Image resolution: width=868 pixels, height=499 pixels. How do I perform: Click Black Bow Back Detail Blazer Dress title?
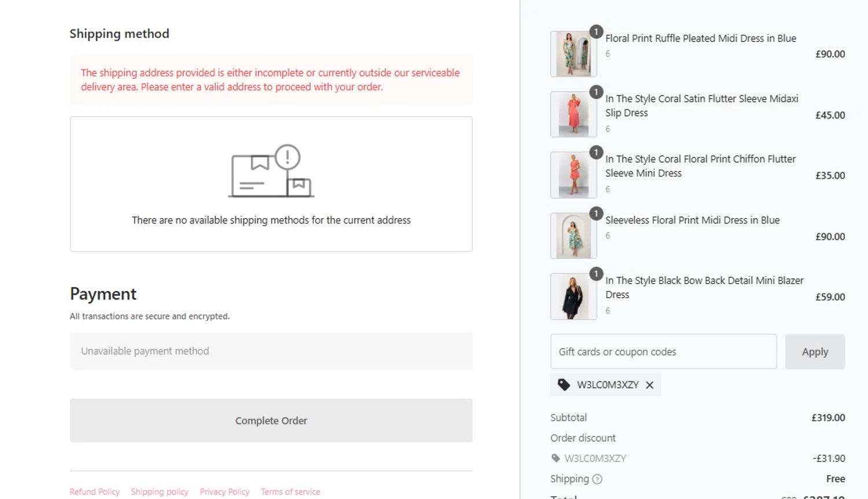coord(704,287)
